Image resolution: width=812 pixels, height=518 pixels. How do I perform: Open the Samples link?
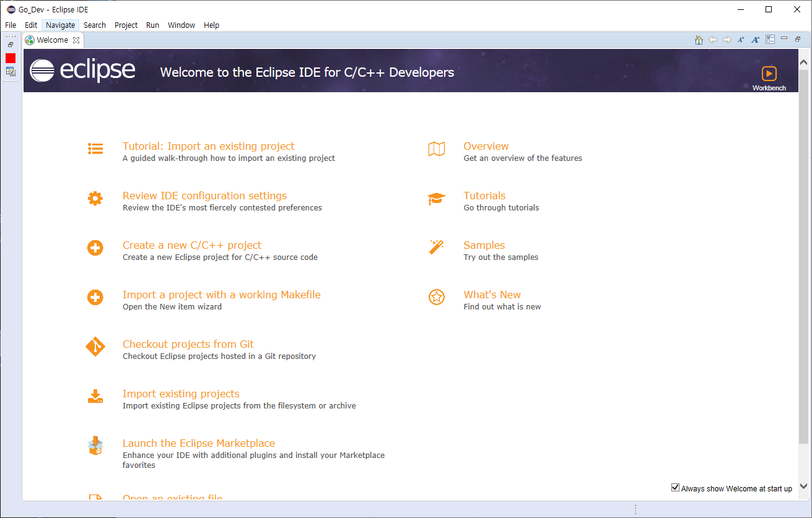coord(484,245)
